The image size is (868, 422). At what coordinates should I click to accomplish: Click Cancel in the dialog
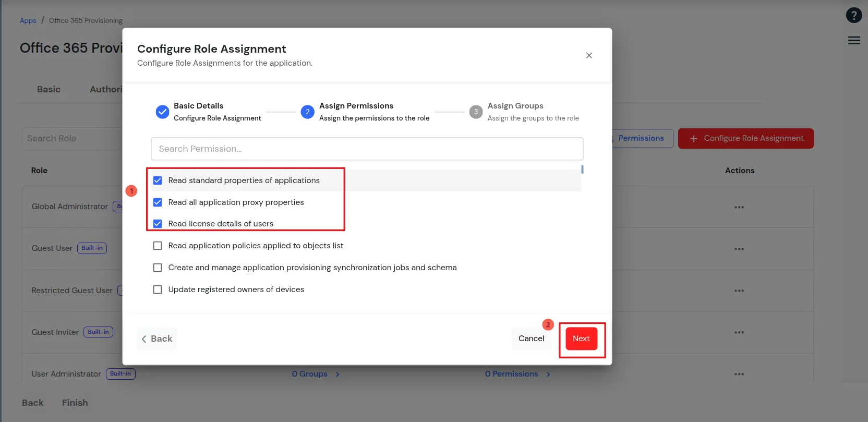[531, 339]
